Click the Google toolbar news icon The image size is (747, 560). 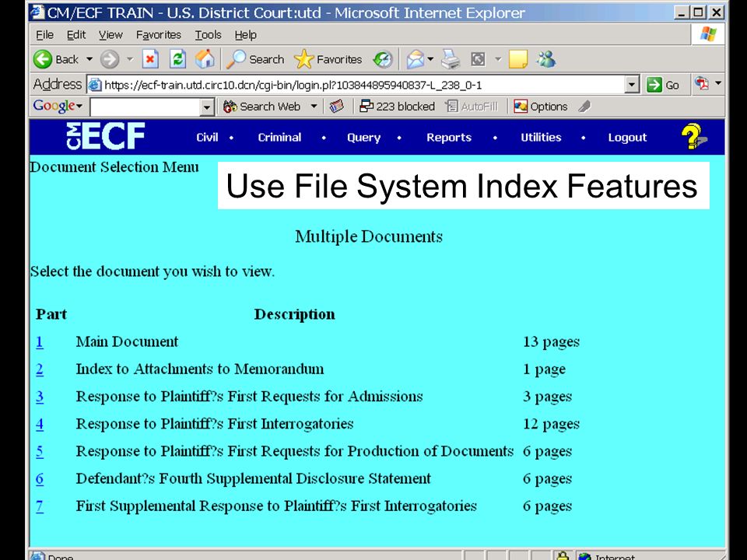[x=336, y=107]
